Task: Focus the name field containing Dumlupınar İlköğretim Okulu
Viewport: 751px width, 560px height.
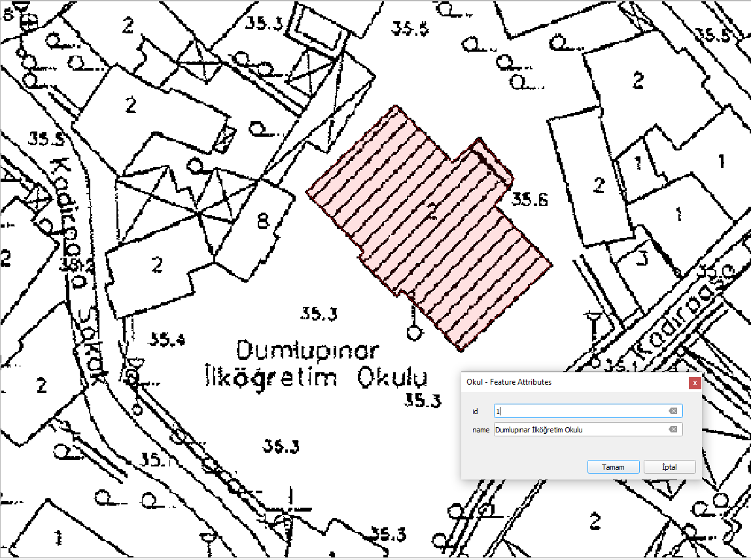Action: (x=588, y=429)
